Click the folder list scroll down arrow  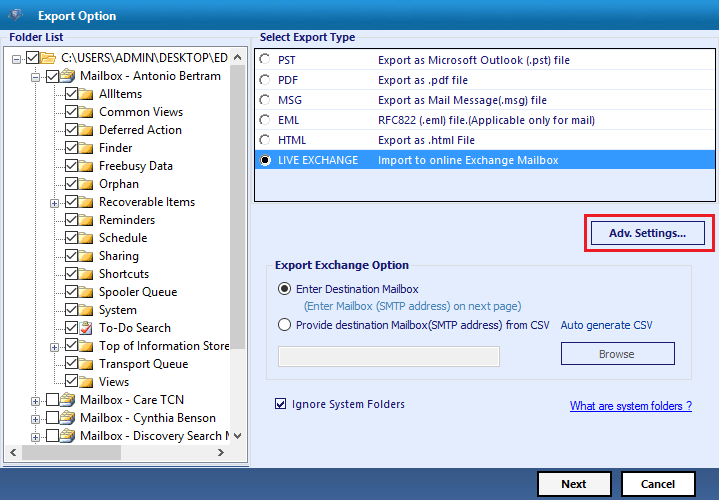pos(238,436)
